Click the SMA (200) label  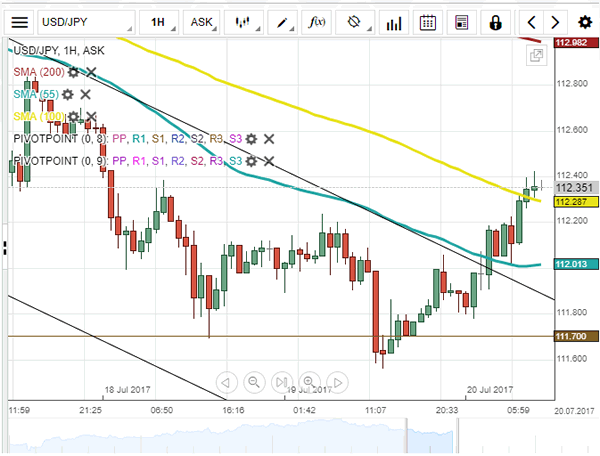(x=39, y=72)
